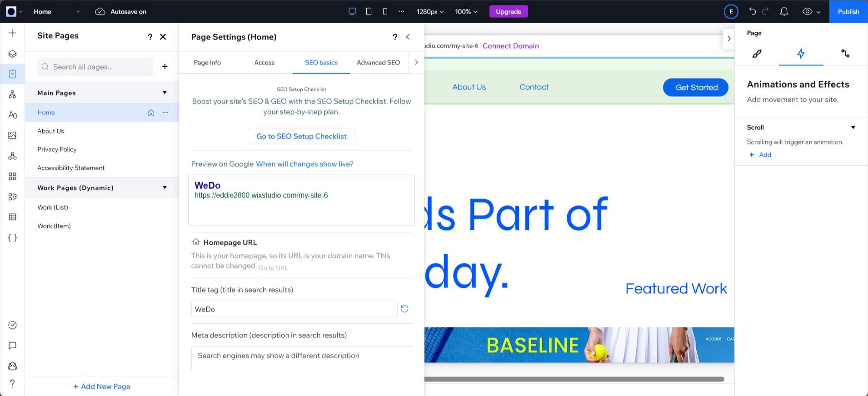
Task: Select the Privacy Policy page
Action: pyautogui.click(x=102, y=149)
